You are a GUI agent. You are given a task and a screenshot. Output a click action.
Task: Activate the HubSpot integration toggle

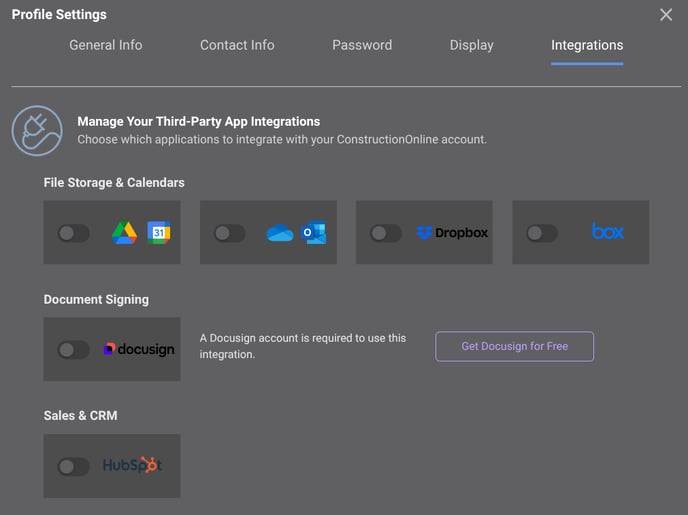(73, 466)
